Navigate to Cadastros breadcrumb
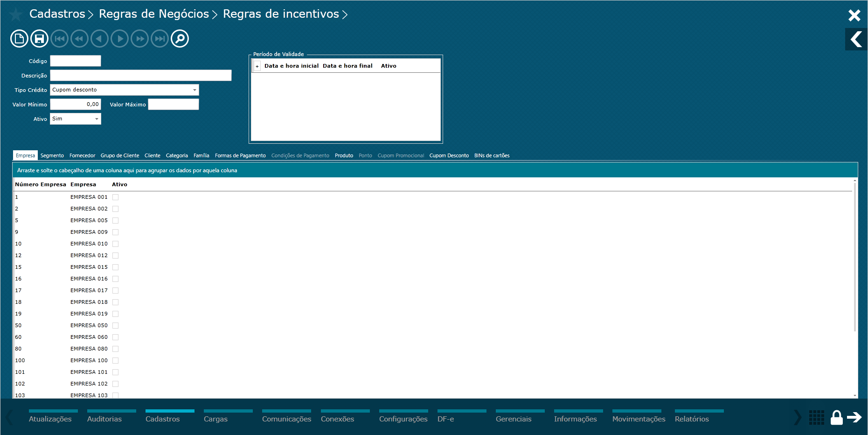 [57, 14]
